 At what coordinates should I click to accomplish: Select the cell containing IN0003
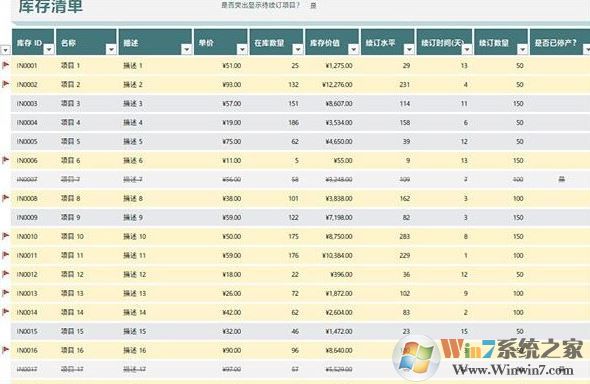tap(27, 103)
